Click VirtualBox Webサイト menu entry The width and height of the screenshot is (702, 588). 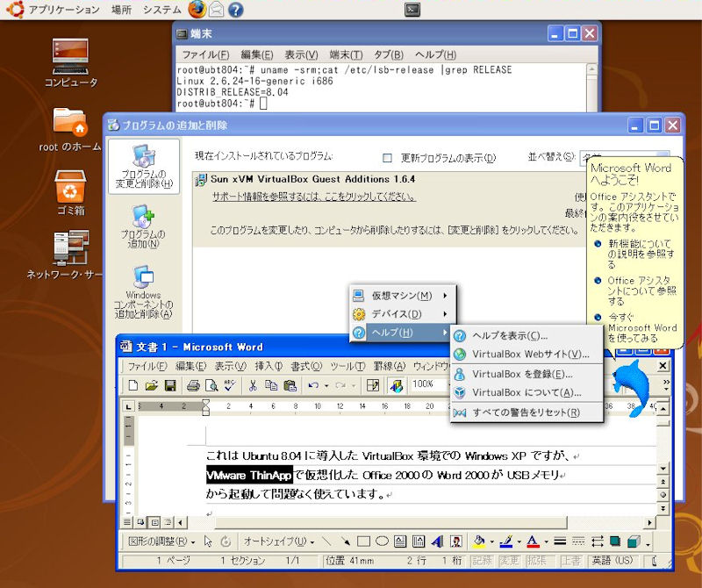pos(526,354)
